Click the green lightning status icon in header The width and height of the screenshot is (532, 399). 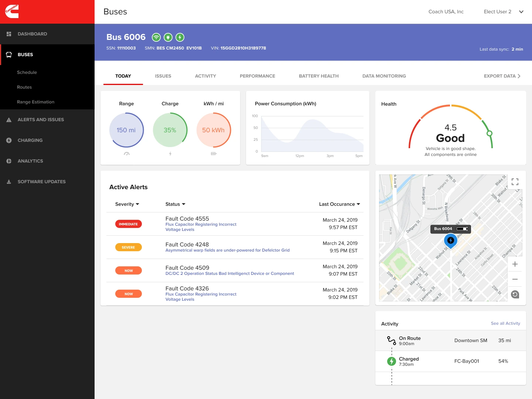[180, 37]
